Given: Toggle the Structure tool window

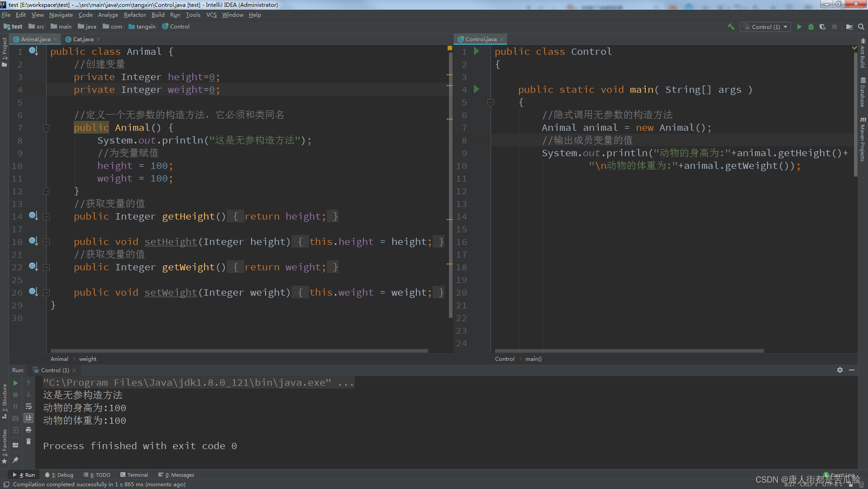Looking at the screenshot, I should click(x=5, y=401).
